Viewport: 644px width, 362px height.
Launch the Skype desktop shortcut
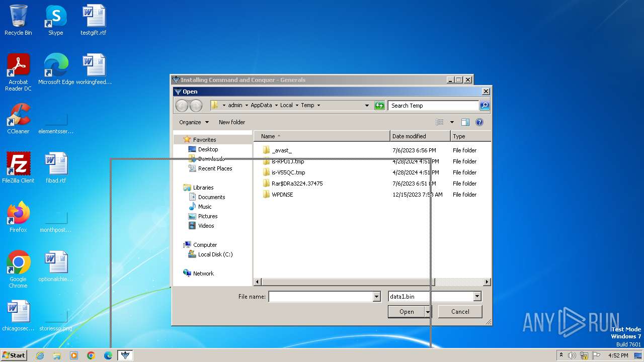[55, 20]
